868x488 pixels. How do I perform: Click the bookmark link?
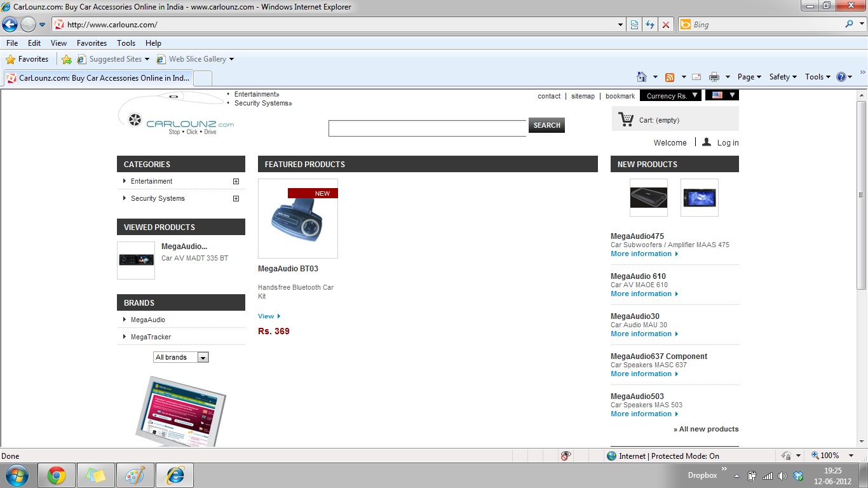coord(620,96)
